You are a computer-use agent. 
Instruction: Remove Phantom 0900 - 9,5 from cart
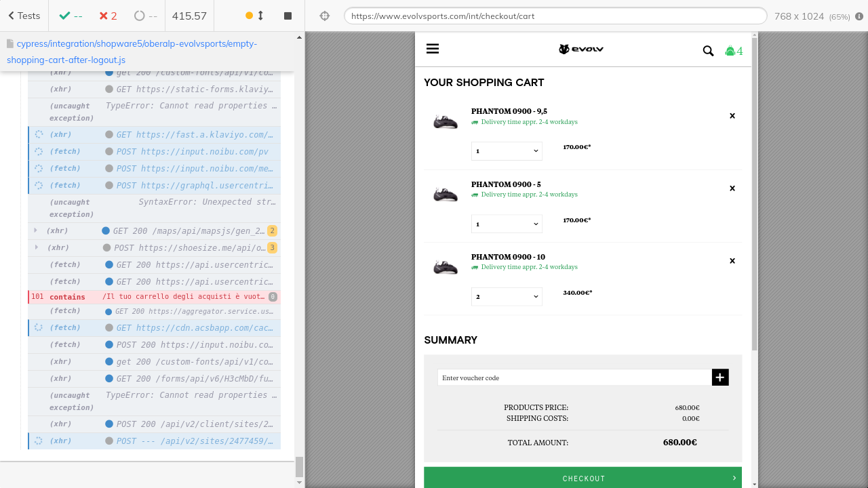pos(732,116)
